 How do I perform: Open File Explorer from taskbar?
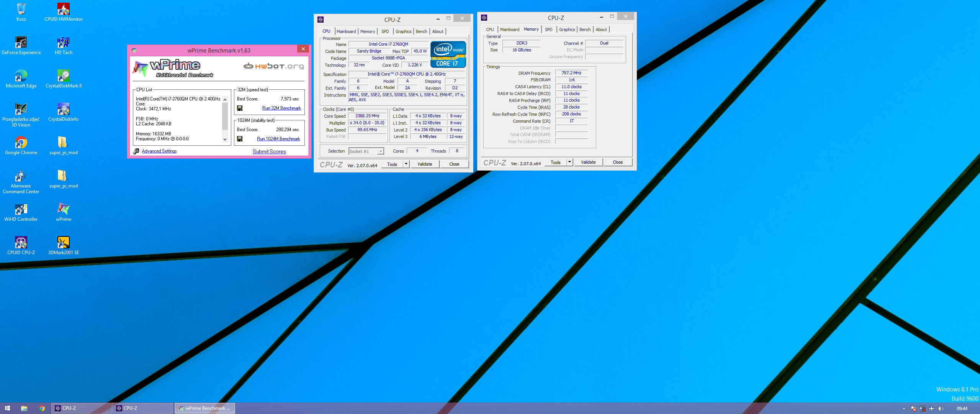point(24,408)
